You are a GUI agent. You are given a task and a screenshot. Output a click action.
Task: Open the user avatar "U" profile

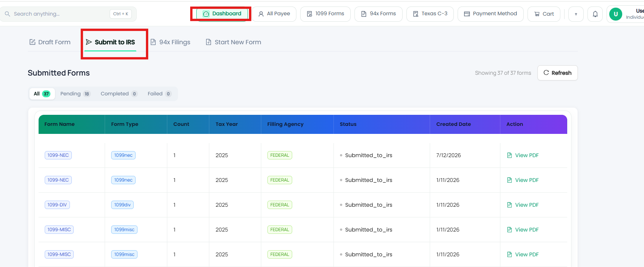(x=615, y=14)
